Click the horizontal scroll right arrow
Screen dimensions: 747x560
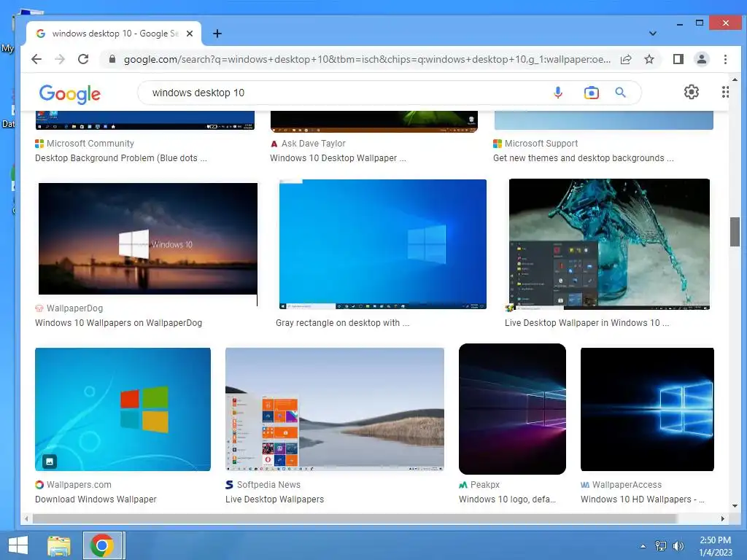click(x=723, y=518)
